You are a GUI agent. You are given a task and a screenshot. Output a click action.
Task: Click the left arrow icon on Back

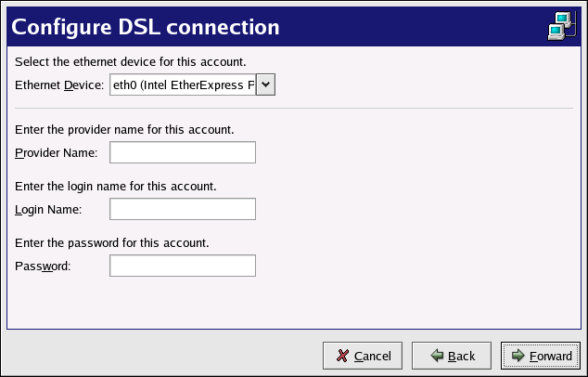436,356
